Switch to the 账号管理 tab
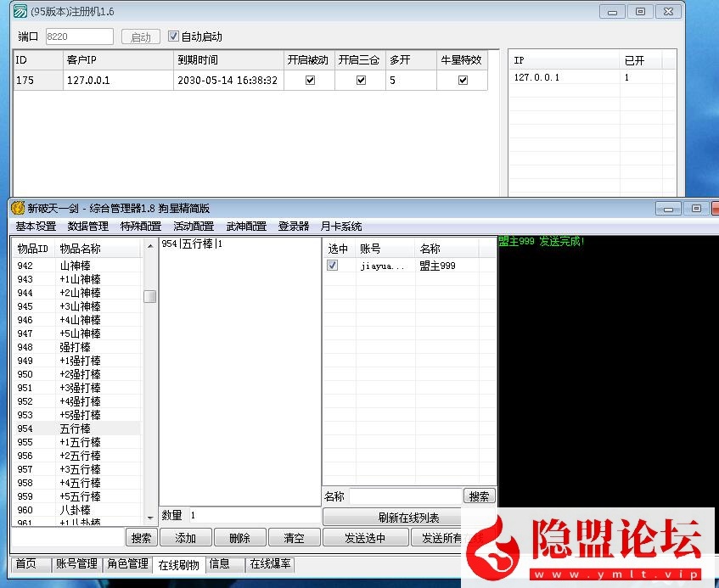Image resolution: width=719 pixels, height=588 pixels. coord(76,563)
